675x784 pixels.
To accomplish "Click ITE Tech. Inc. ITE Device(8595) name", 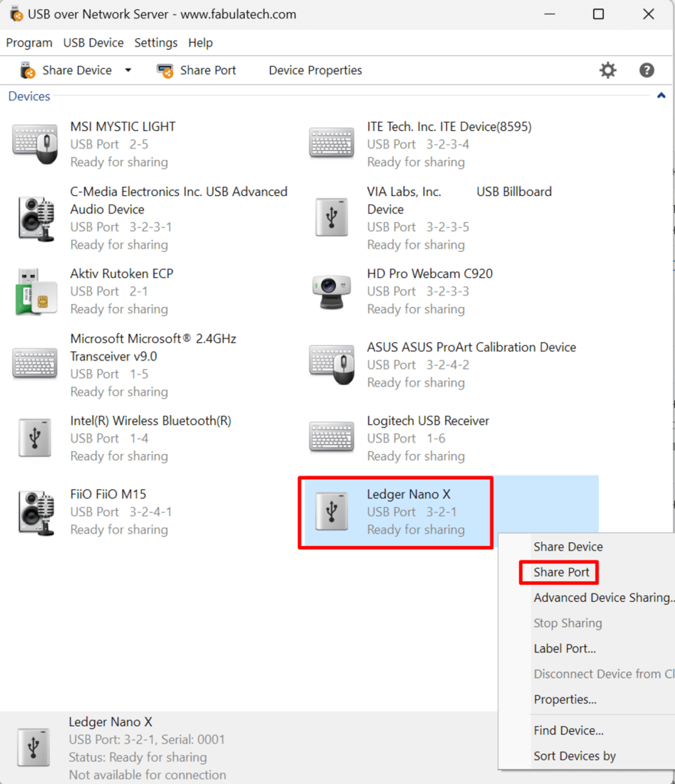I will coord(448,126).
